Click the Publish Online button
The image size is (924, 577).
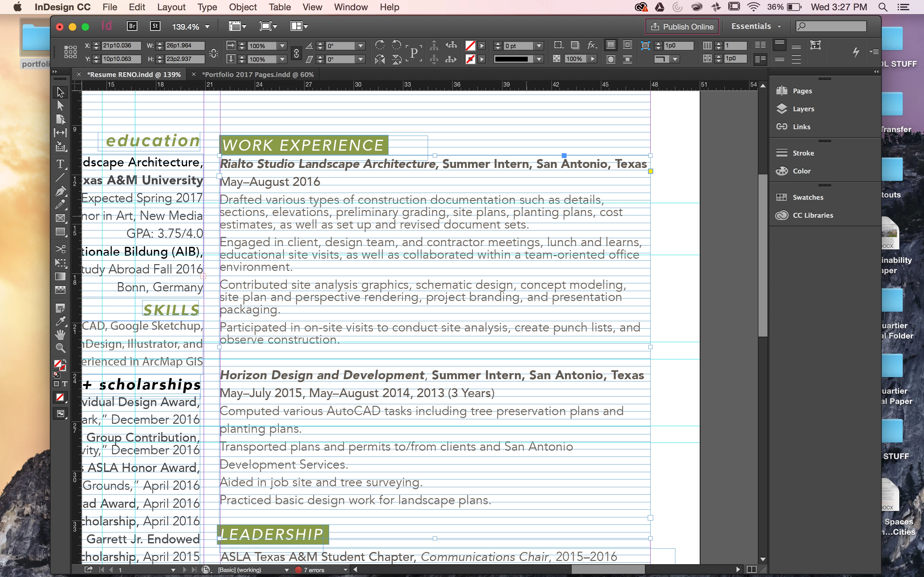click(682, 26)
